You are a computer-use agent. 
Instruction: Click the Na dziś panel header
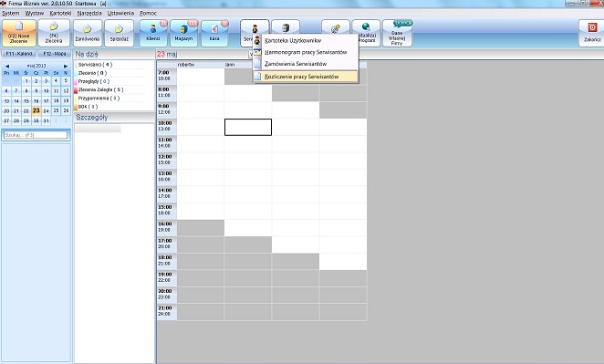point(87,54)
